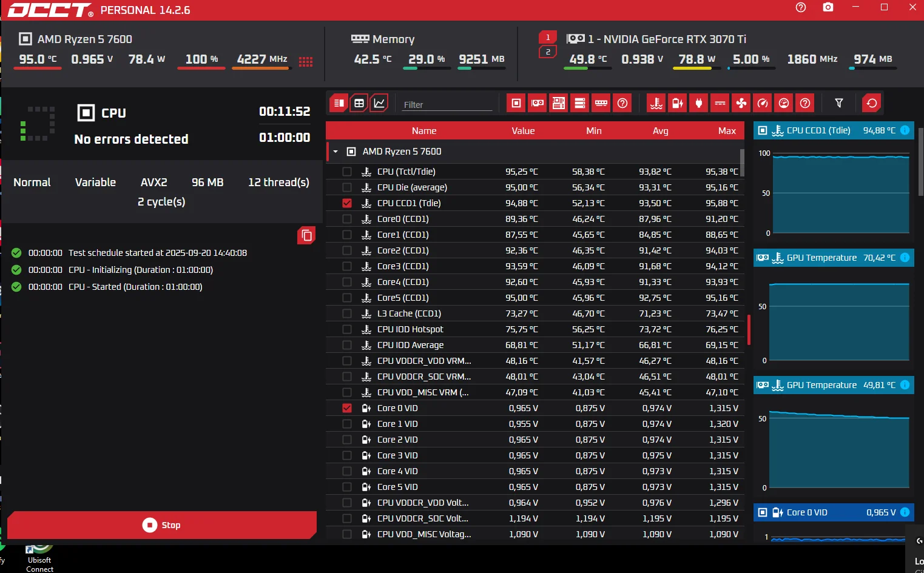Uncheck the Core 0 VID row checkbox
Screen dimensions: 924x573
click(x=347, y=408)
